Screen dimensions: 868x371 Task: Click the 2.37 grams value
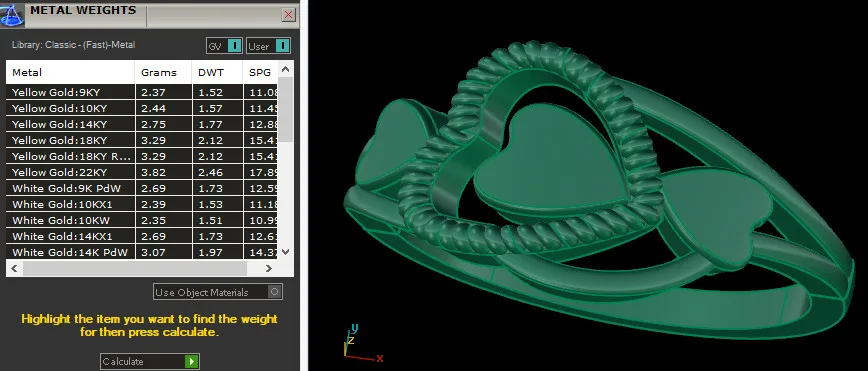(153, 92)
